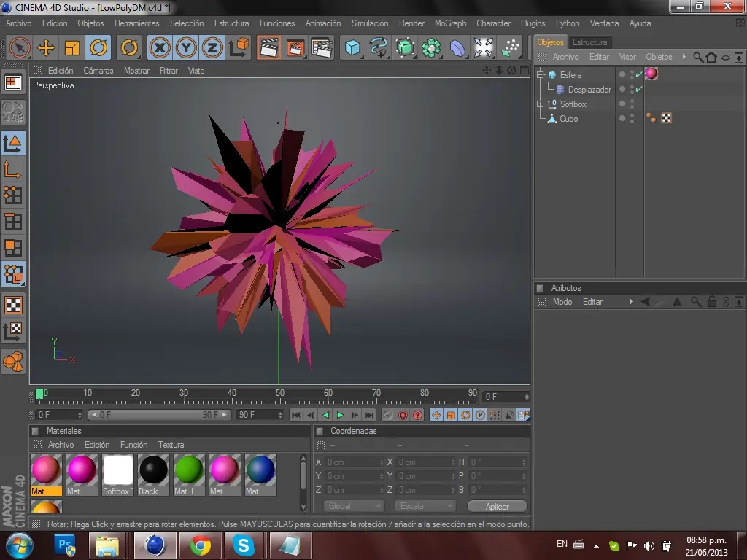Open viewport Cámaras menu

click(98, 71)
